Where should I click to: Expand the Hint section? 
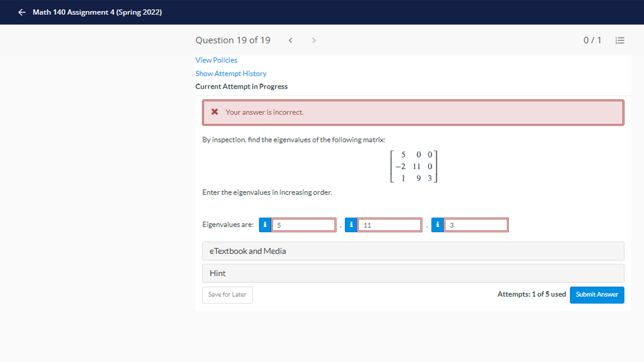[x=413, y=273]
